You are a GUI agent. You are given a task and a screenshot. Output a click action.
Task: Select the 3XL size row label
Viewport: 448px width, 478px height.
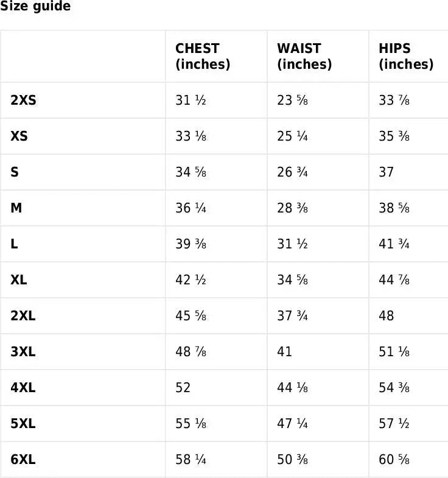click(23, 352)
